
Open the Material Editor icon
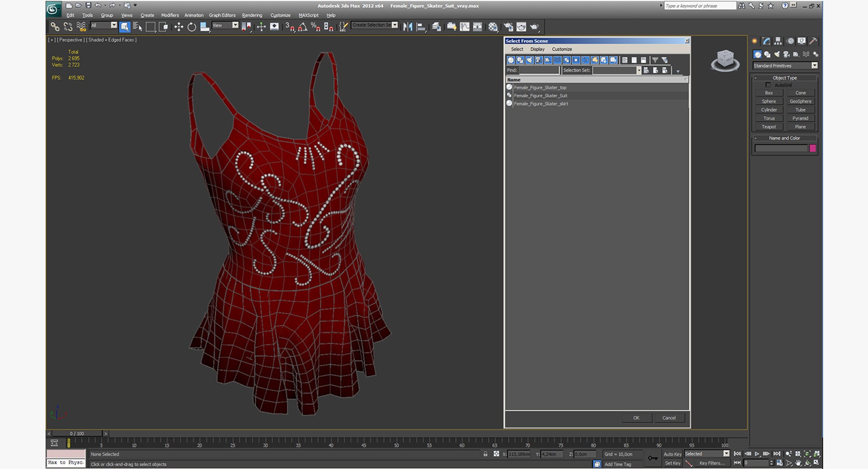click(493, 27)
